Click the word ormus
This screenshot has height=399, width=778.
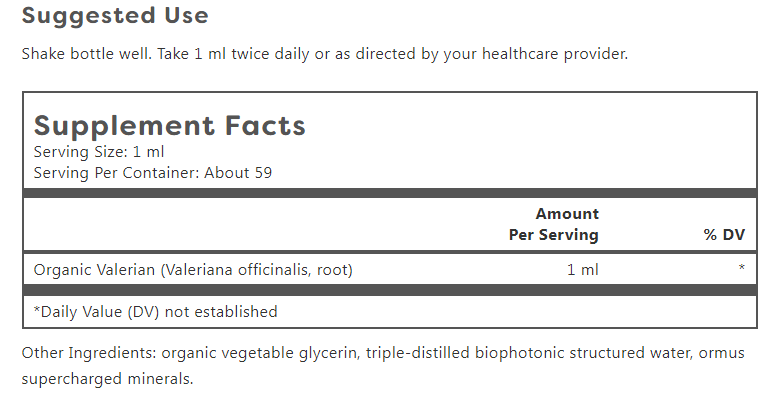pyautogui.click(x=721, y=353)
